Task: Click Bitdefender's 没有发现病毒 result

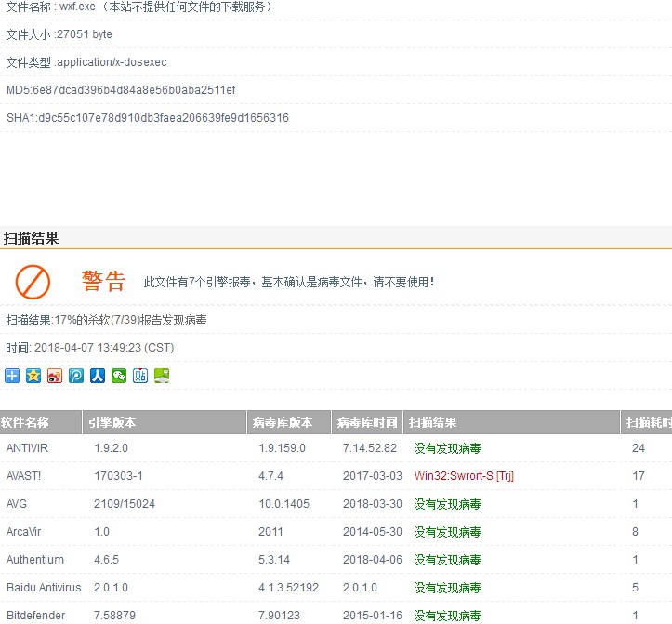Action: tap(447, 616)
